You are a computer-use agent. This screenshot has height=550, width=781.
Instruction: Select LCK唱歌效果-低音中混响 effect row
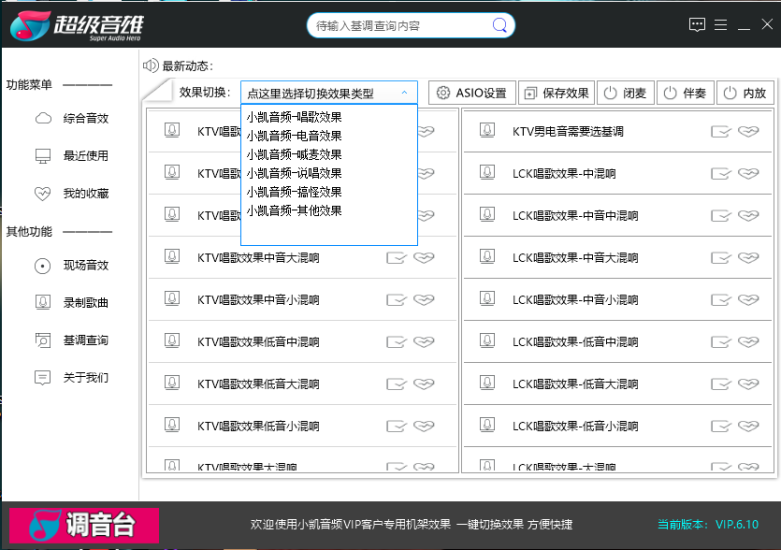pos(618,342)
